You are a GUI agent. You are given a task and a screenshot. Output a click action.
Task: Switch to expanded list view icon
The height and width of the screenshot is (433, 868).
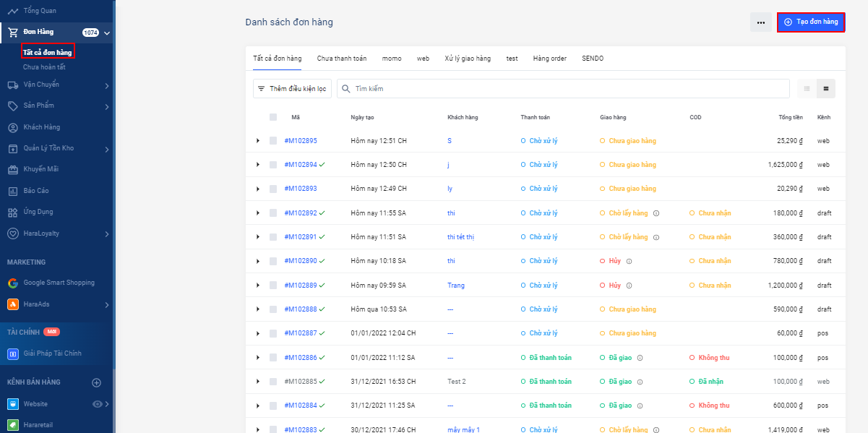coord(826,88)
